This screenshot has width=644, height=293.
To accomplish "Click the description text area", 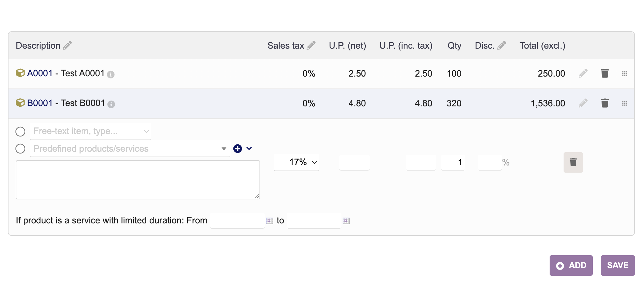I will click(x=138, y=180).
